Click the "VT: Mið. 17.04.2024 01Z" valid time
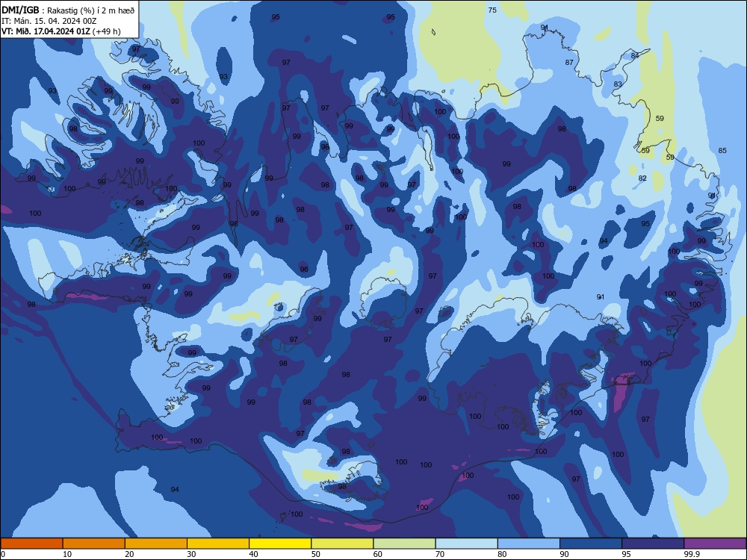The width and height of the screenshot is (747, 560). pyautogui.click(x=46, y=31)
